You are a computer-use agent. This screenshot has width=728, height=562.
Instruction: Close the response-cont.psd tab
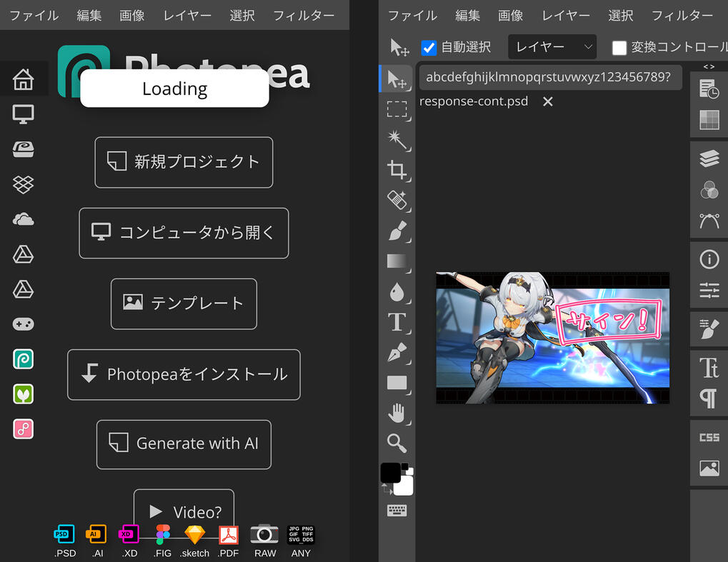[548, 101]
